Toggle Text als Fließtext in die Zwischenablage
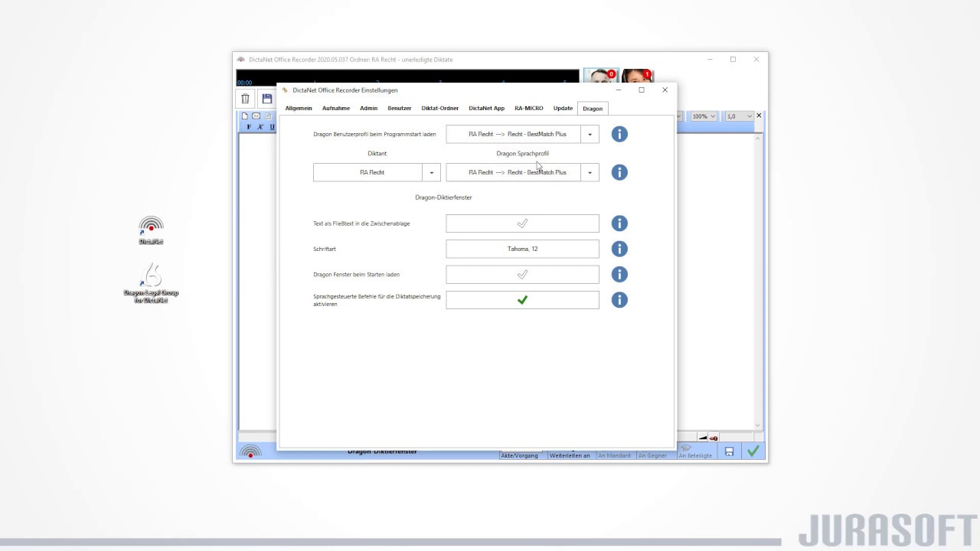This screenshot has width=980, height=551. pyautogui.click(x=522, y=223)
